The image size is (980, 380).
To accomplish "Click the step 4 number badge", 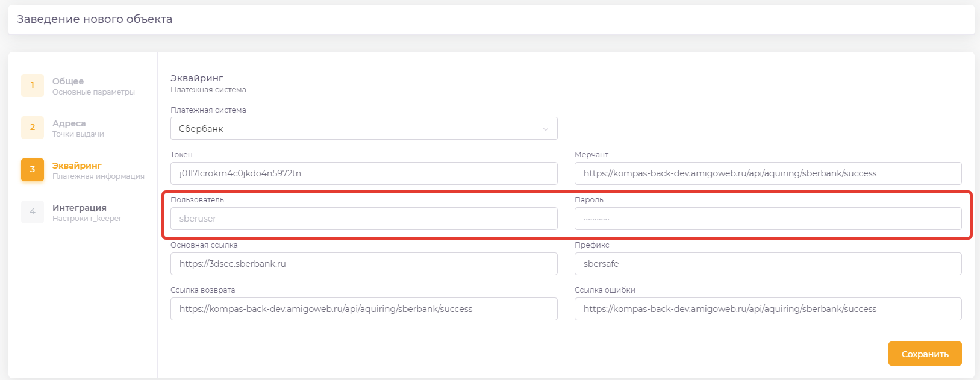I will [x=33, y=212].
